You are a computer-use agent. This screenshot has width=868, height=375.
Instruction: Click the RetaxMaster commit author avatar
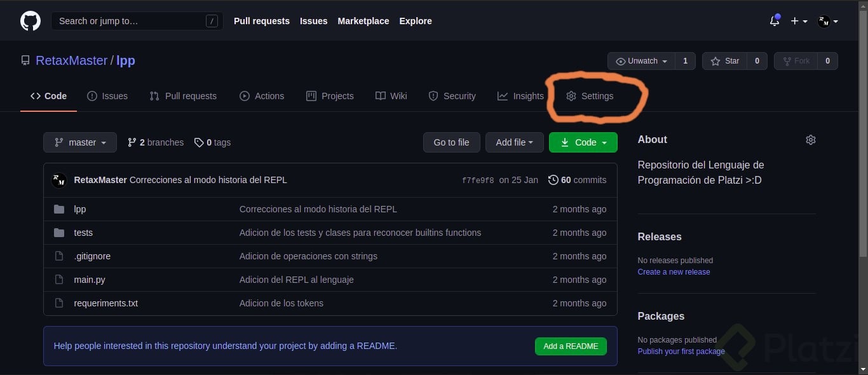pos(59,180)
